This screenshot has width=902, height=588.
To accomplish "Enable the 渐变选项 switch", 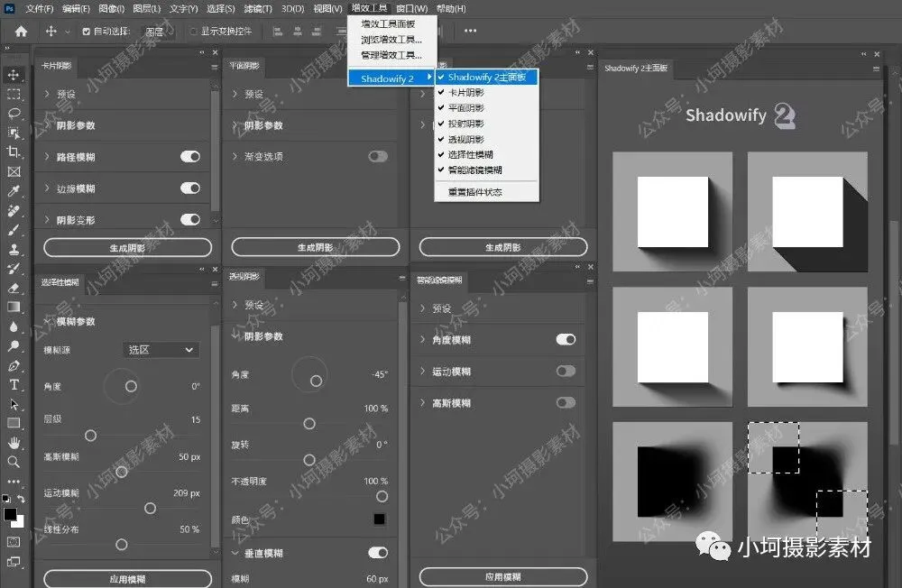I will pyautogui.click(x=378, y=157).
